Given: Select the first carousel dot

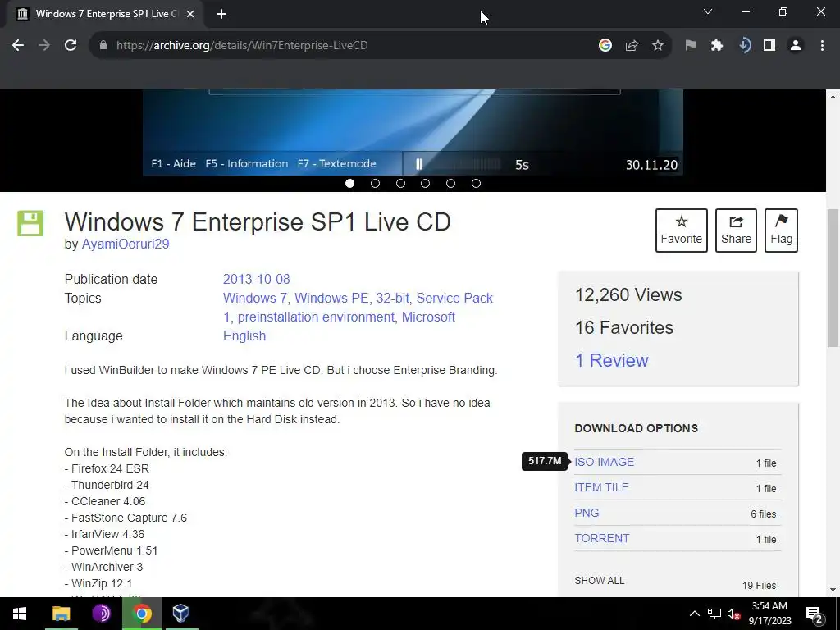Looking at the screenshot, I should coord(349,183).
